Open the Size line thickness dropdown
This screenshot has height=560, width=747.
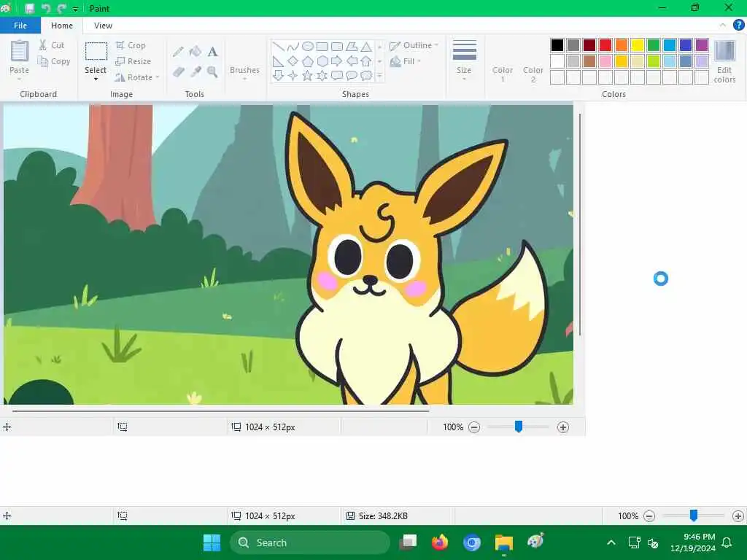(x=464, y=61)
